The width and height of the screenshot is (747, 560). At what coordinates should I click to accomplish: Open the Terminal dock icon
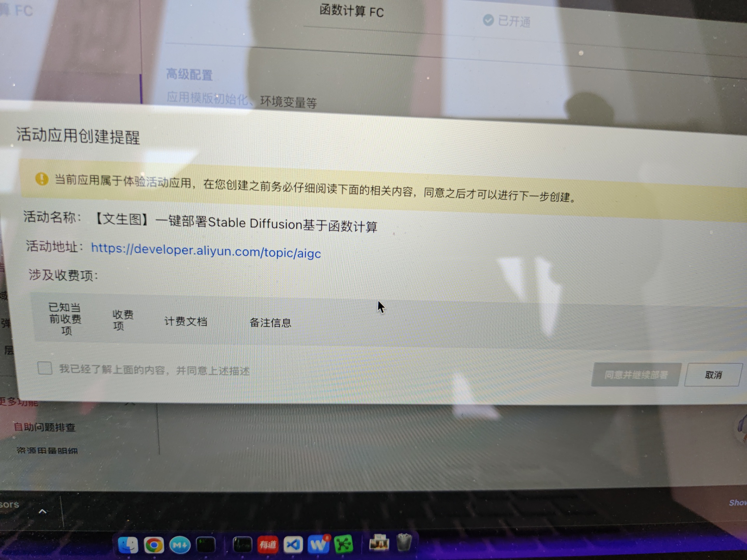click(206, 545)
